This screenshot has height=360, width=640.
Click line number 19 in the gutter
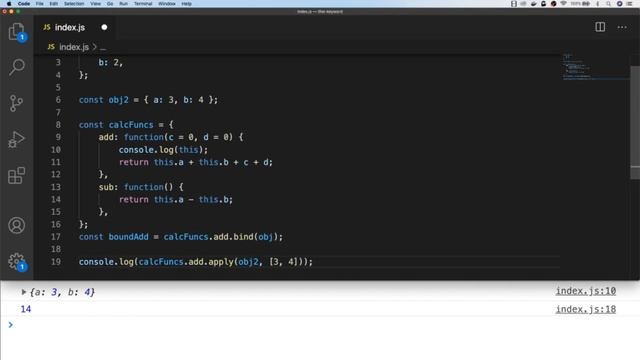56,262
